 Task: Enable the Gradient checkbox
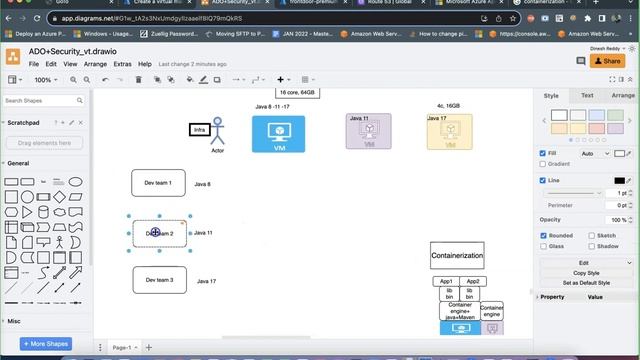click(542, 164)
